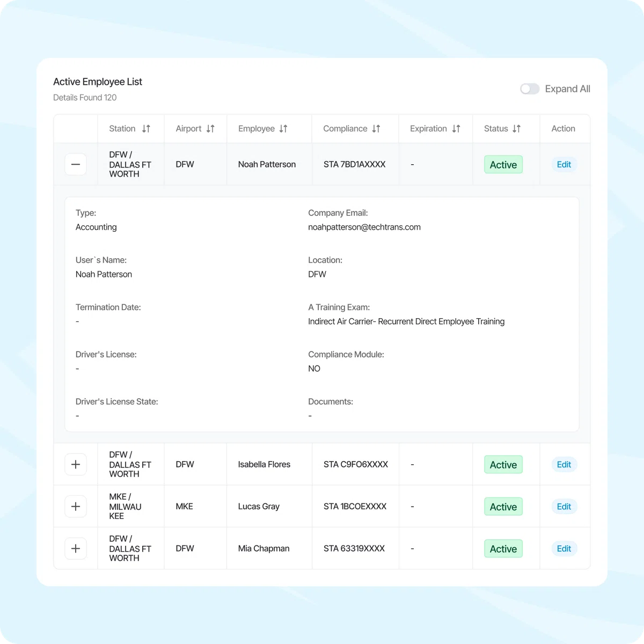Click employee name Mia Chapman

tap(264, 548)
